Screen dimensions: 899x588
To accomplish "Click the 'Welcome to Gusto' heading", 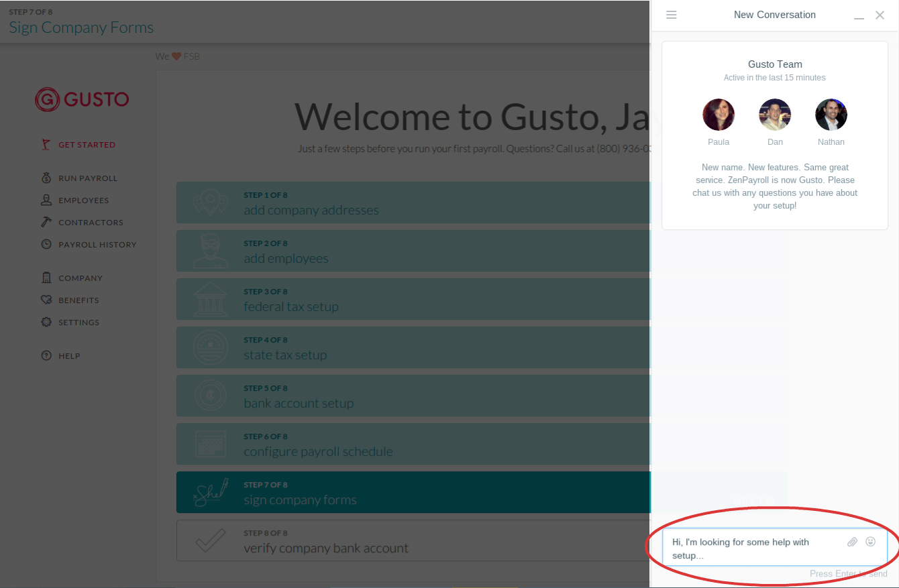I will (x=472, y=117).
